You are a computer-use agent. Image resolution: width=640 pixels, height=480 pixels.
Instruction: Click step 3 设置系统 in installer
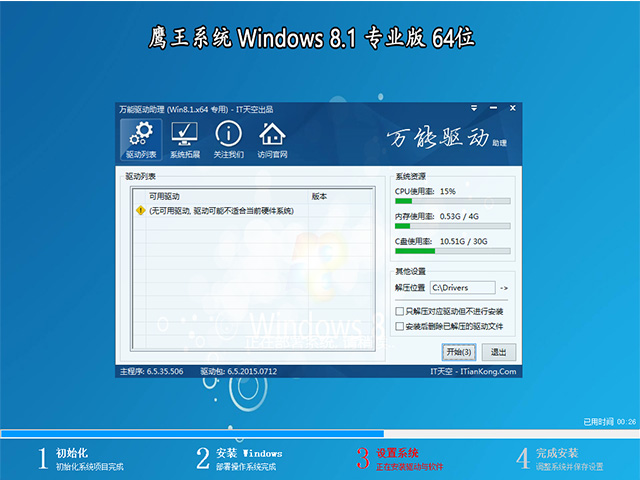(x=400, y=459)
